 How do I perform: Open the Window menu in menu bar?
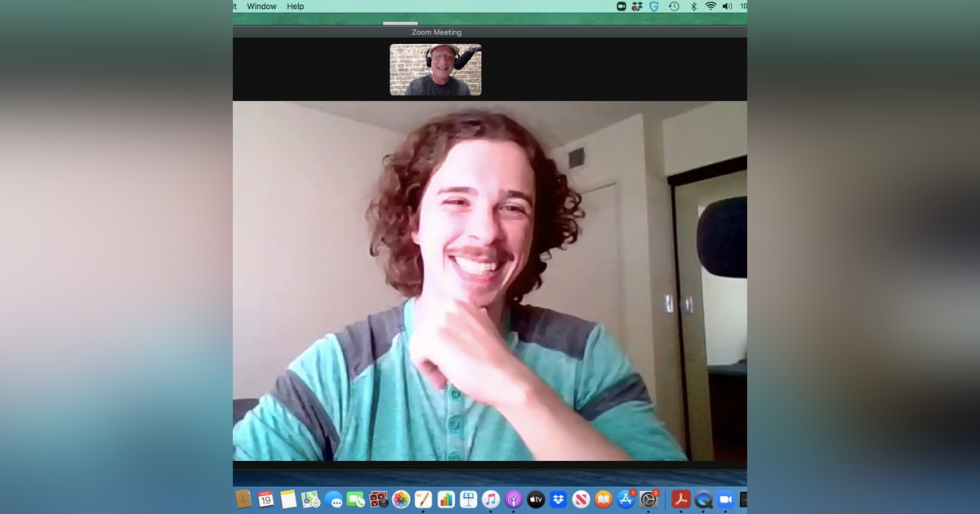(x=261, y=7)
